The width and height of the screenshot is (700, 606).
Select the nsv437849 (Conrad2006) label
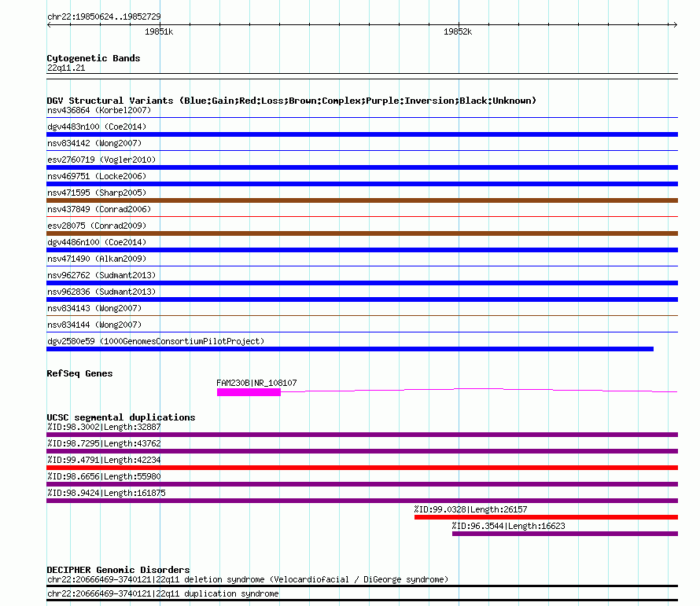click(99, 209)
